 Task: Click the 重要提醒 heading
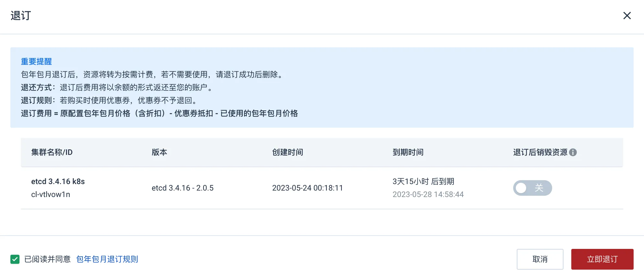36,62
